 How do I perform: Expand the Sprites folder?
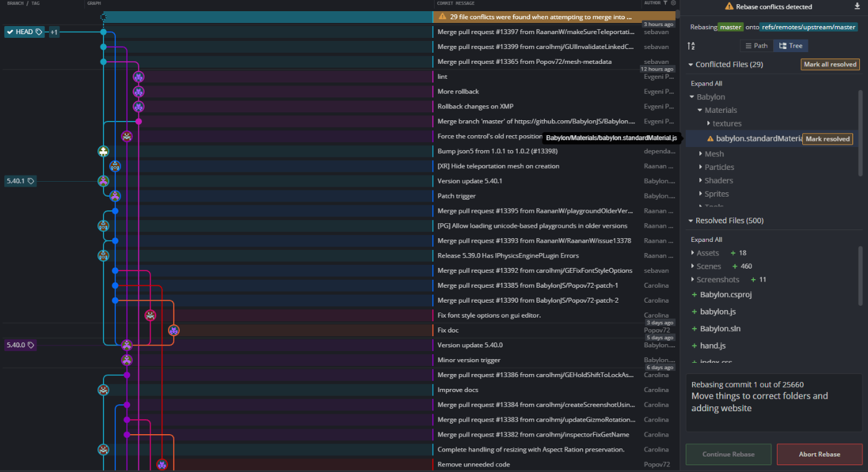[700, 194]
